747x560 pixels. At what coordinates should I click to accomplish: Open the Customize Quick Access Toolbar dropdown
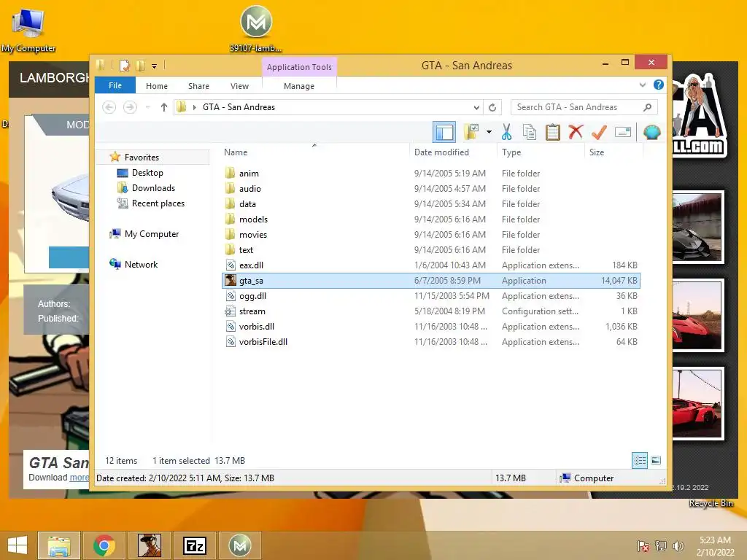pyautogui.click(x=155, y=66)
